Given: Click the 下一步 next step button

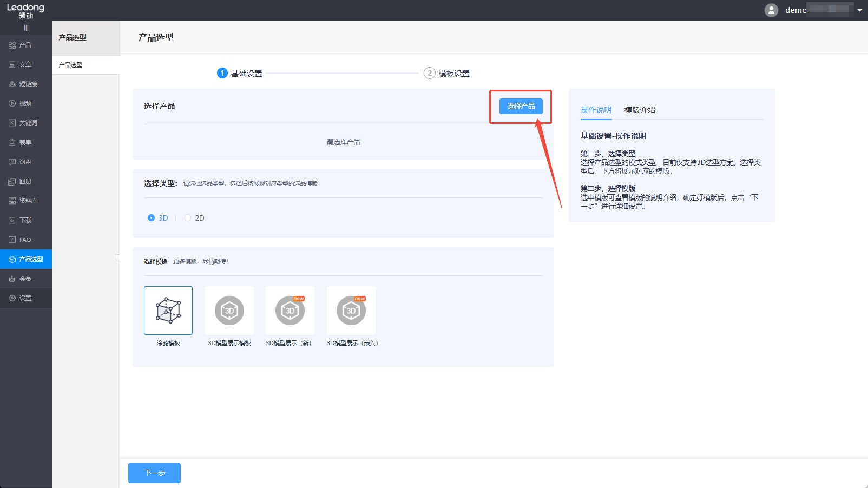Looking at the screenshot, I should pyautogui.click(x=154, y=473).
